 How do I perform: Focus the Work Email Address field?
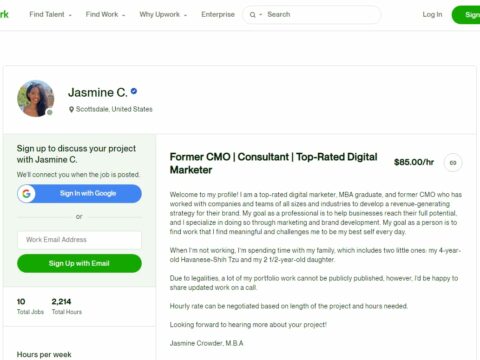tap(79, 240)
